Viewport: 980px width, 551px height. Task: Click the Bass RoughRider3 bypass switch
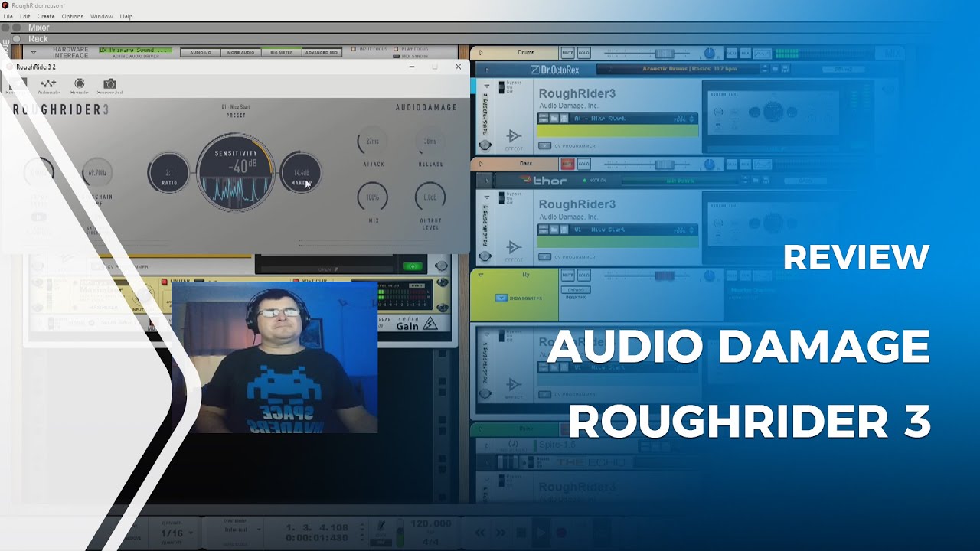(502, 199)
